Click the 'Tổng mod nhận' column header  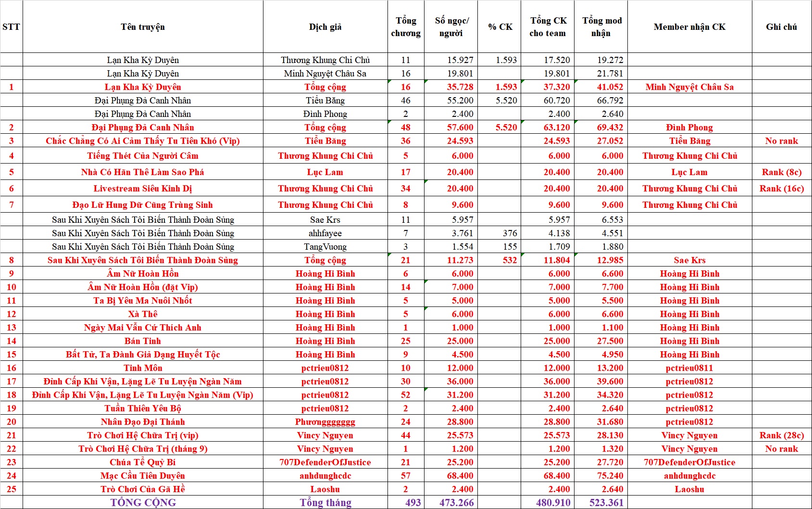(601, 27)
